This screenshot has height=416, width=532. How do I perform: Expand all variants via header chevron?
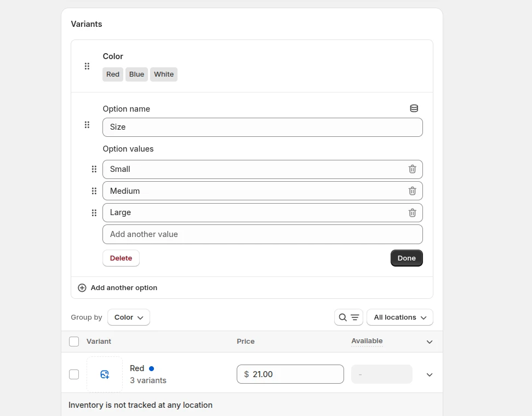click(x=429, y=342)
